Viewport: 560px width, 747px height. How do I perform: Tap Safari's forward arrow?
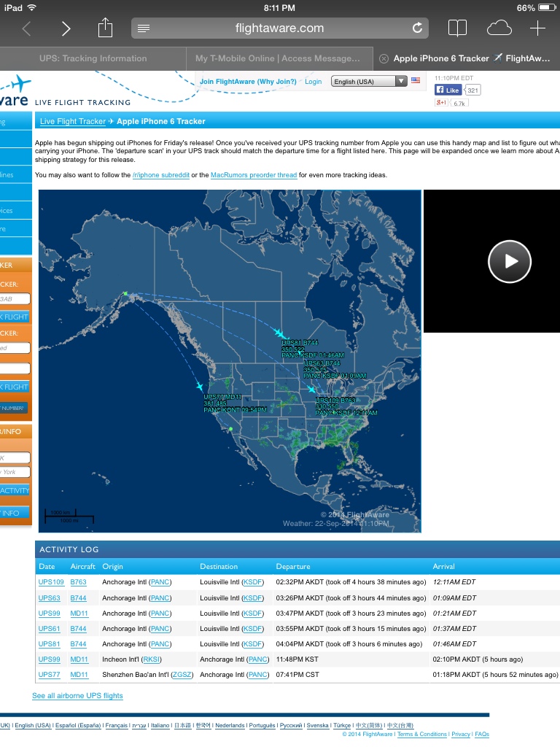(66, 28)
